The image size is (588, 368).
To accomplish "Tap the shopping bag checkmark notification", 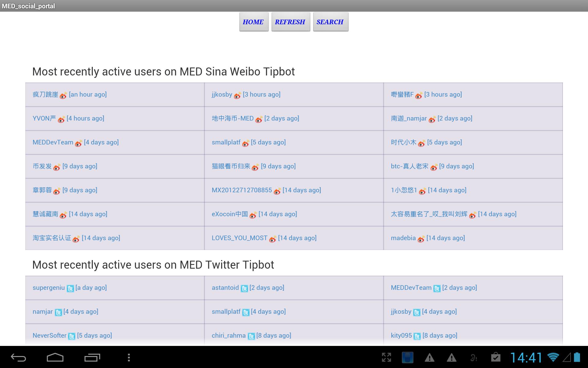I will [x=496, y=357].
